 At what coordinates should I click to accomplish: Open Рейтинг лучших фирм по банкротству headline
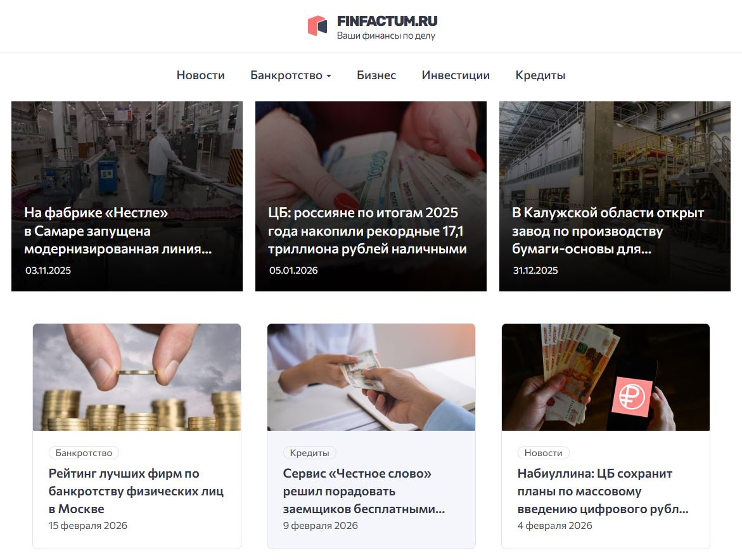coord(136,491)
